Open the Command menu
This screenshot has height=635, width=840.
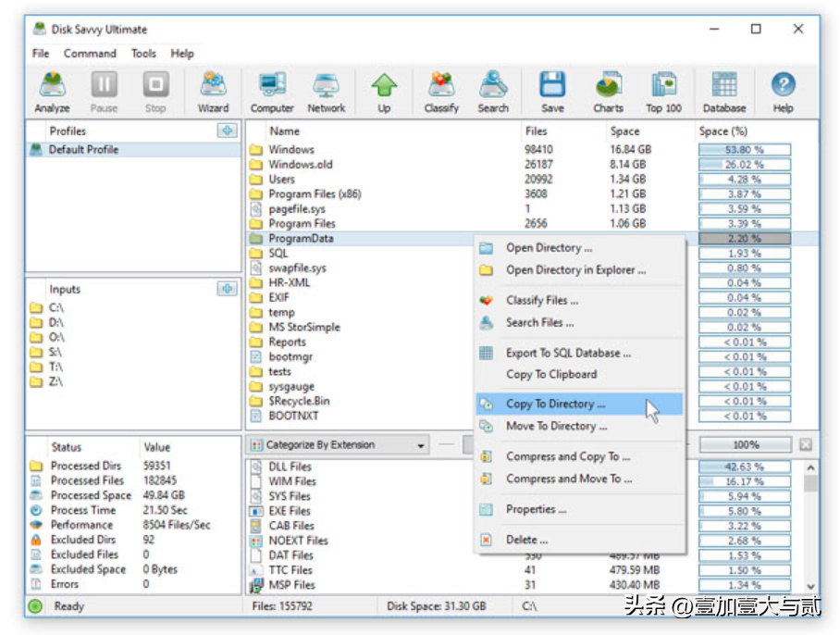click(x=90, y=53)
